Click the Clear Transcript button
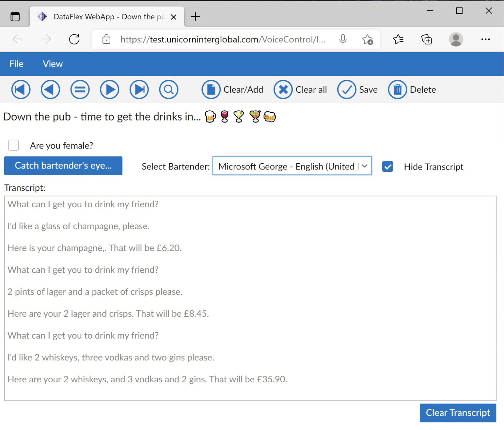The height and width of the screenshot is (430, 504). pos(458,413)
